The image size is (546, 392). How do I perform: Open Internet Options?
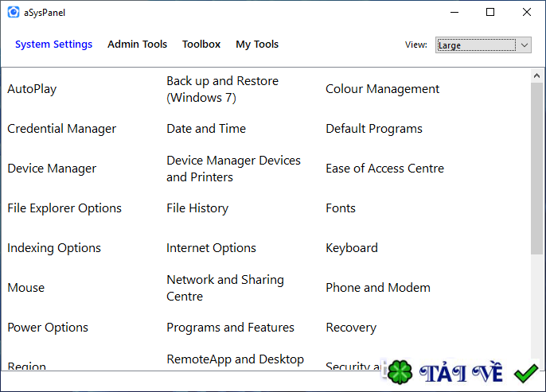211,248
